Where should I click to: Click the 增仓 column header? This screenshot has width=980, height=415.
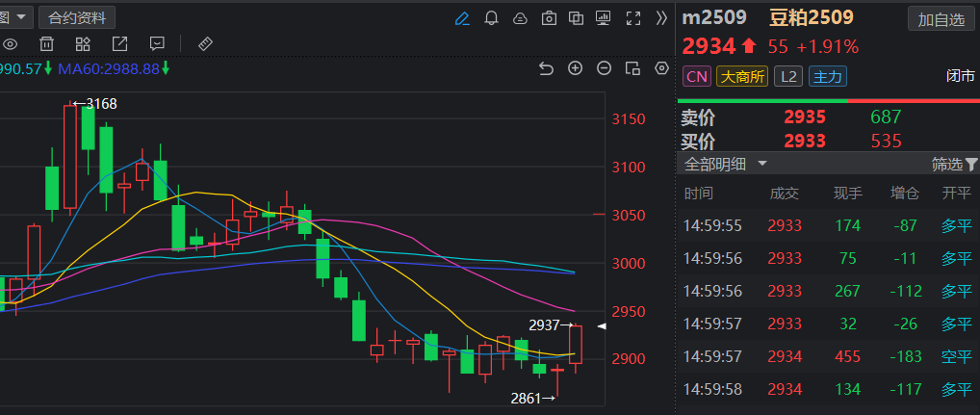point(905,194)
